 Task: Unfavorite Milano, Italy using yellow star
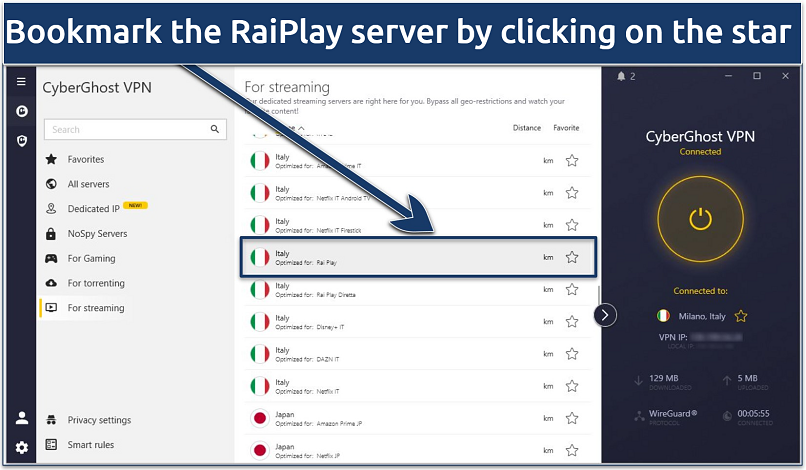[x=741, y=316]
